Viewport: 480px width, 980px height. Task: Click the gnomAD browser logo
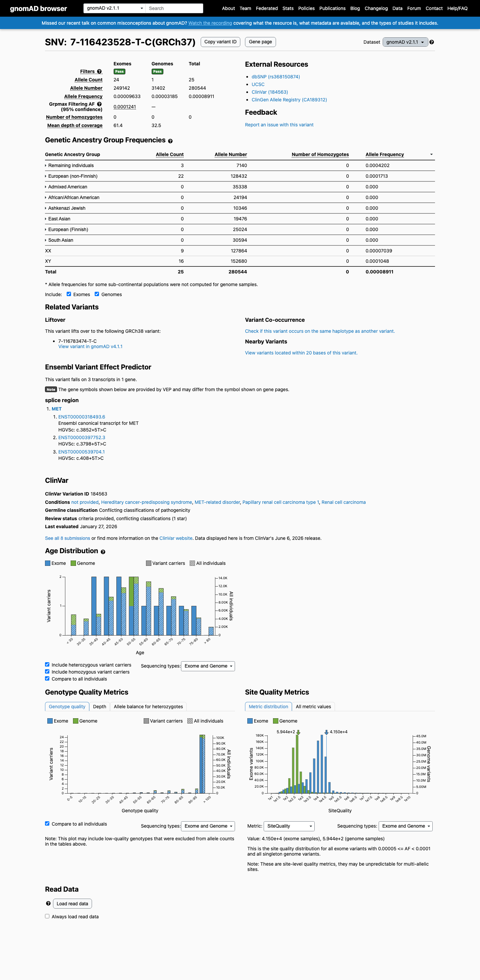click(38, 8)
